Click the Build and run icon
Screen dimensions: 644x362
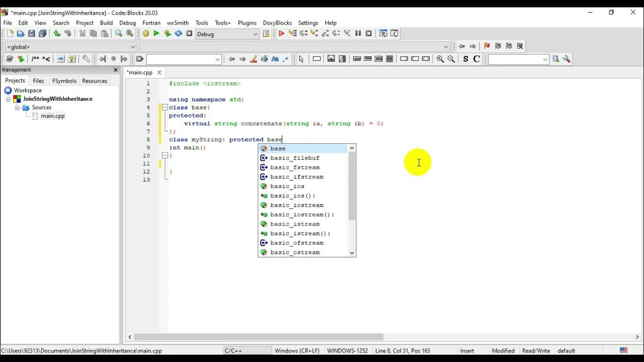click(168, 34)
